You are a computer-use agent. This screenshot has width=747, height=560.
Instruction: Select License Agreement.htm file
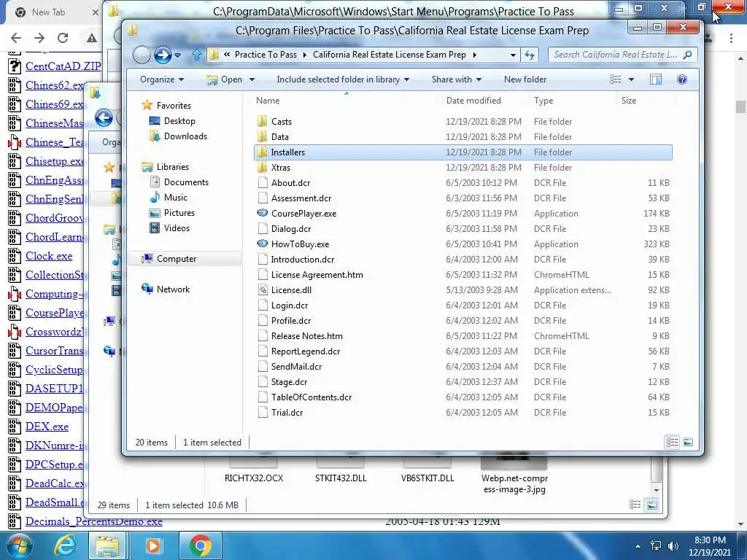pos(317,275)
